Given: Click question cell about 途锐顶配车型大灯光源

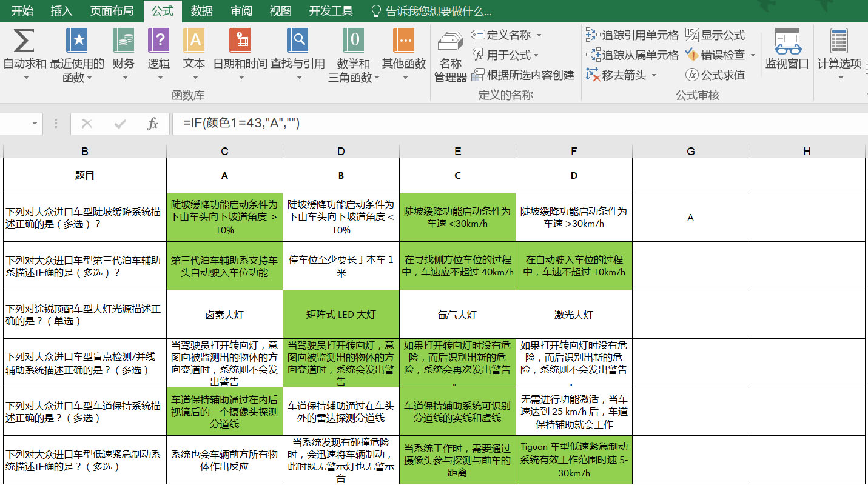Looking at the screenshot, I should coord(85,315).
